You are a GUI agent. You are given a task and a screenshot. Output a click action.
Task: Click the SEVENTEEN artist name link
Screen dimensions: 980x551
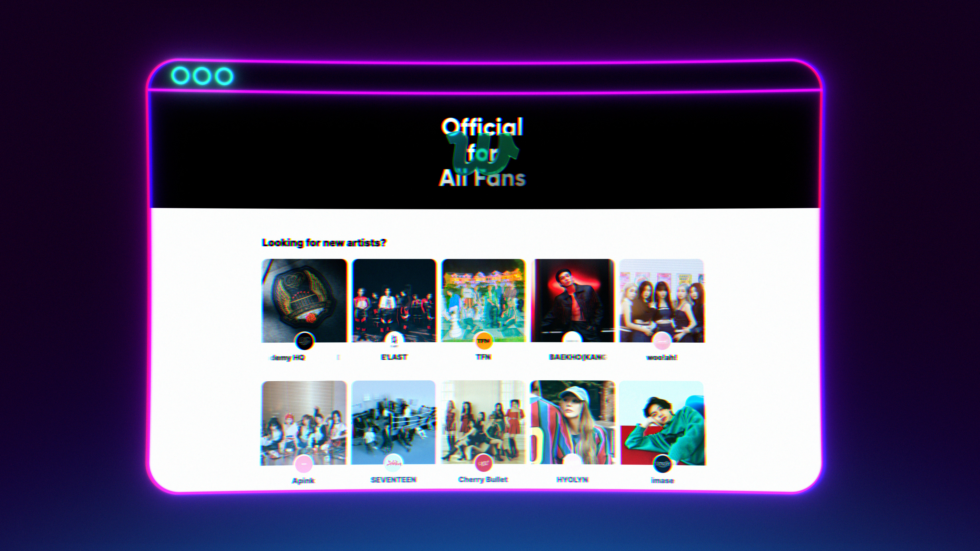[393, 480]
